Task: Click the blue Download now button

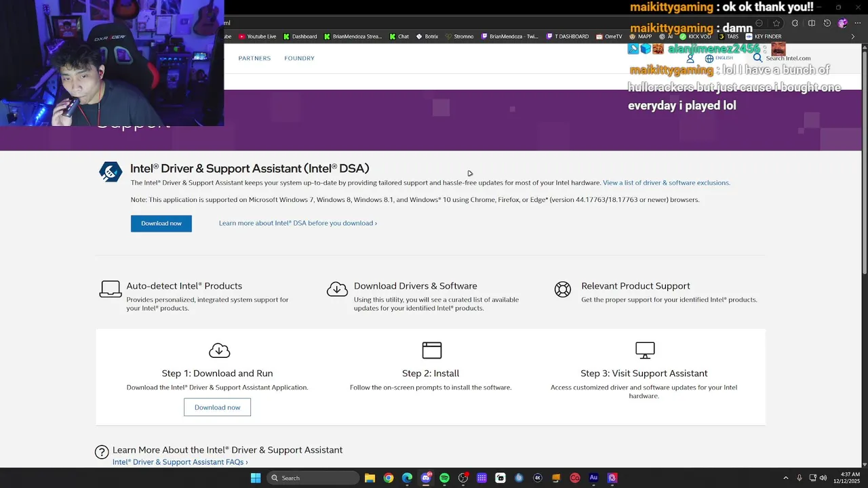Action: [161, 224]
